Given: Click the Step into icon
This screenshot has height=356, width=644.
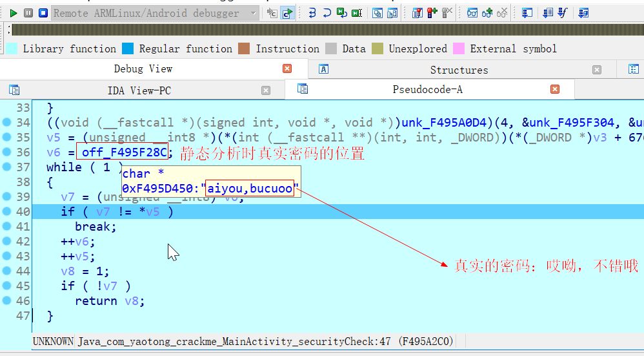Looking at the screenshot, I should (x=312, y=13).
